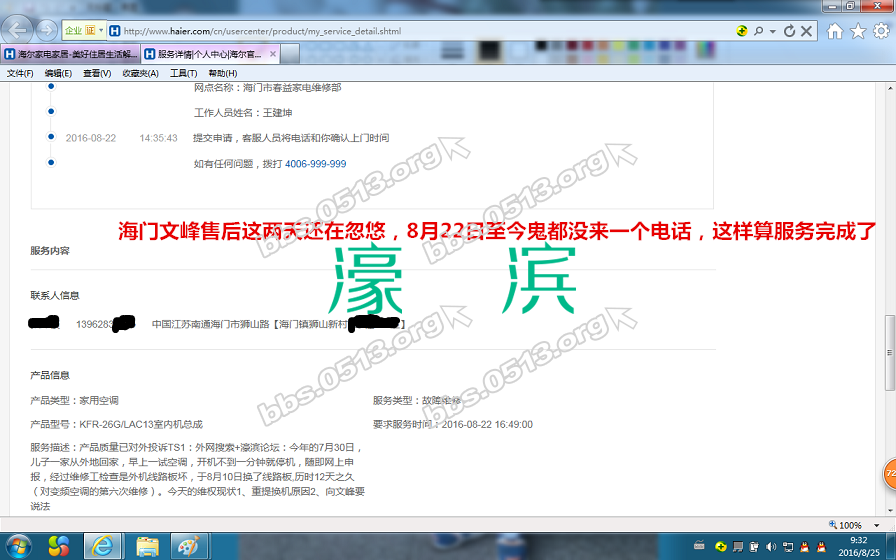Click the compatibility view icon in address bar
The height and width of the screenshot is (560, 896).
coord(742,32)
